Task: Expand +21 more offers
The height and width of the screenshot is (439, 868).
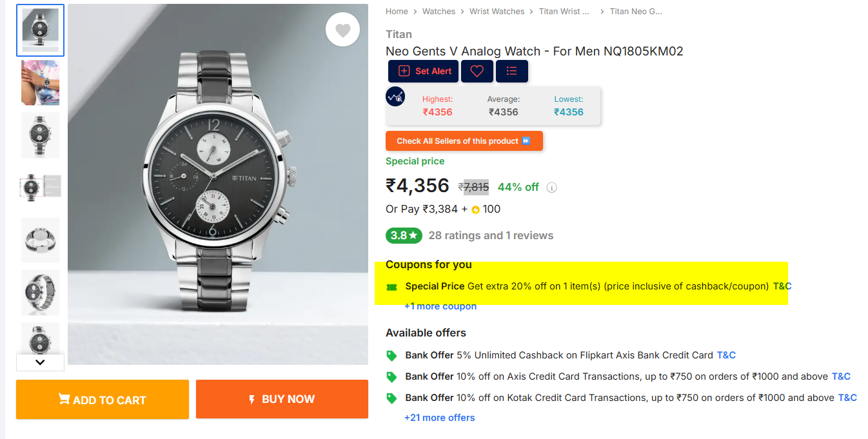Action: (439, 418)
